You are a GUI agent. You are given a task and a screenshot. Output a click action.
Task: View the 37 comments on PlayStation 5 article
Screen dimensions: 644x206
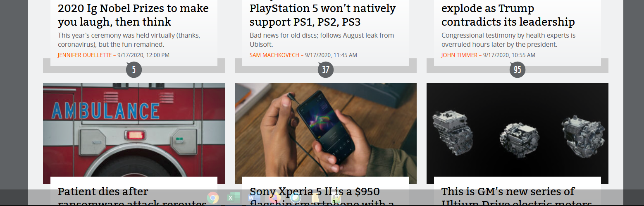(326, 69)
